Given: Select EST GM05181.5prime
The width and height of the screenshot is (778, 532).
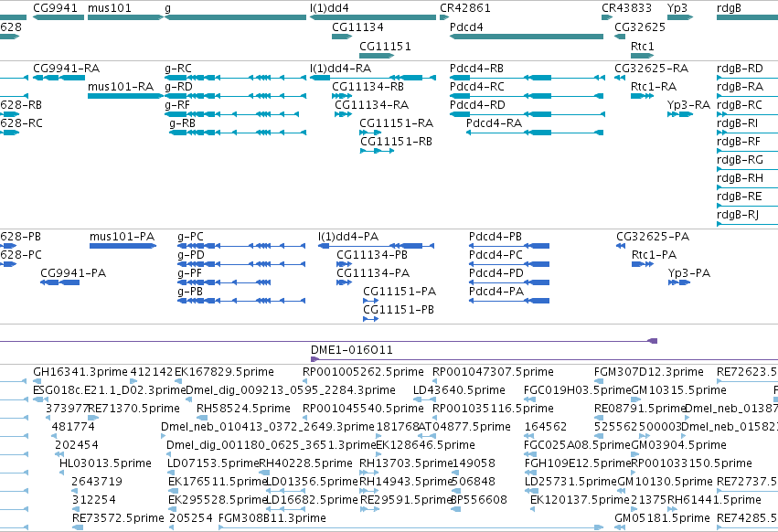Looking at the screenshot, I should point(620,527).
